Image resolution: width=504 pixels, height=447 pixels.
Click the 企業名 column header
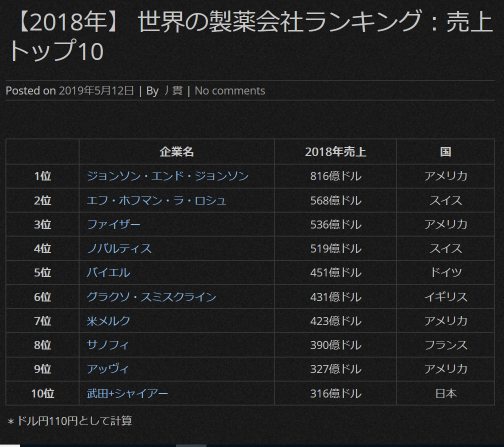(176, 152)
